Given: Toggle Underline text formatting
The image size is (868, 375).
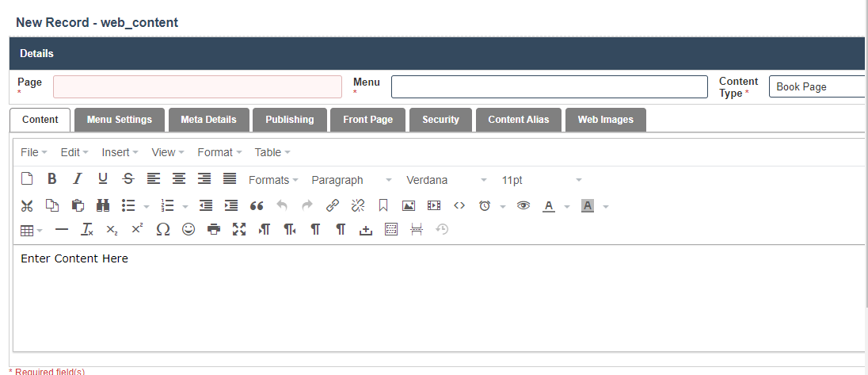Looking at the screenshot, I should [103, 179].
